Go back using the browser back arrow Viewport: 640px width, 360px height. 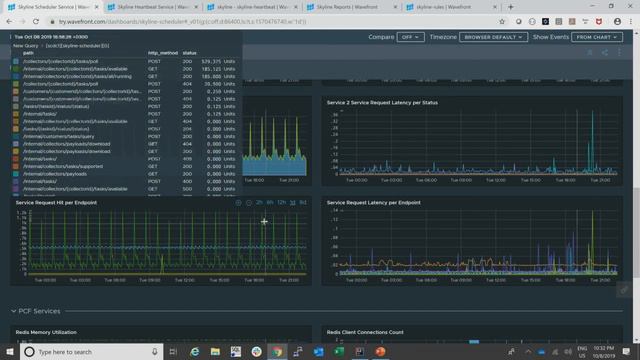click(9, 22)
